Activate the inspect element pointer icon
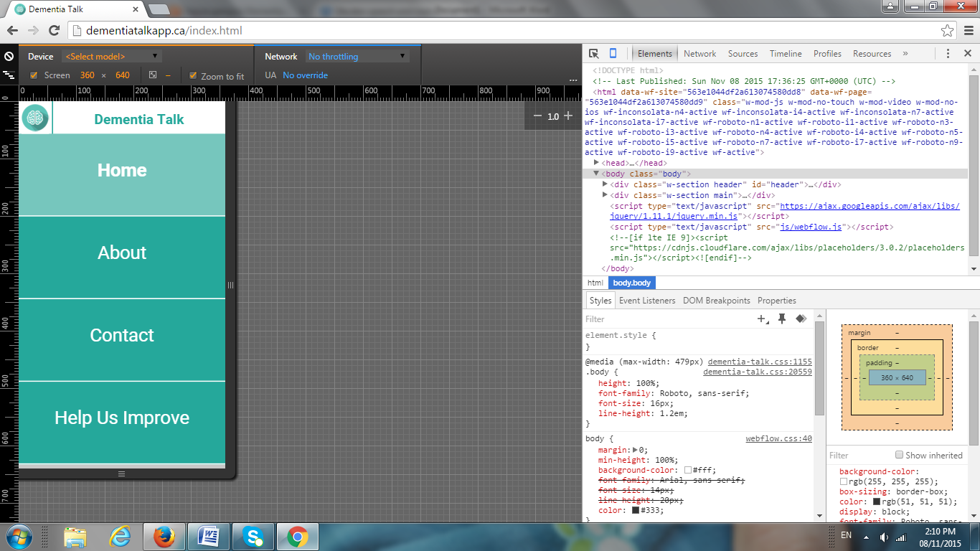 [593, 53]
